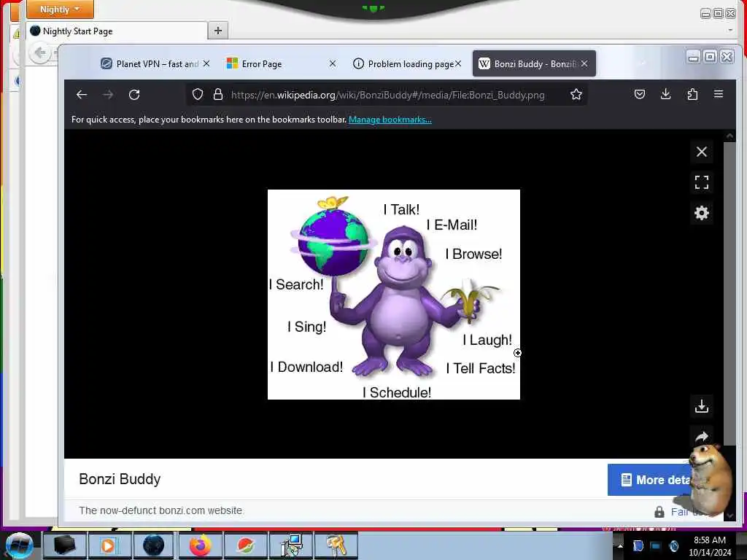Screen dimensions: 747x560
Task: Open the browser downloads panel
Action: pos(666,94)
